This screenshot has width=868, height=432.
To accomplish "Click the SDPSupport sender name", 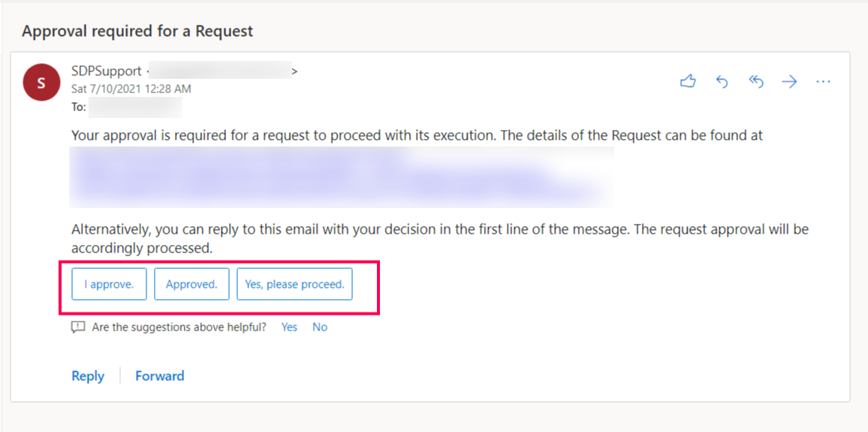I will click(107, 71).
